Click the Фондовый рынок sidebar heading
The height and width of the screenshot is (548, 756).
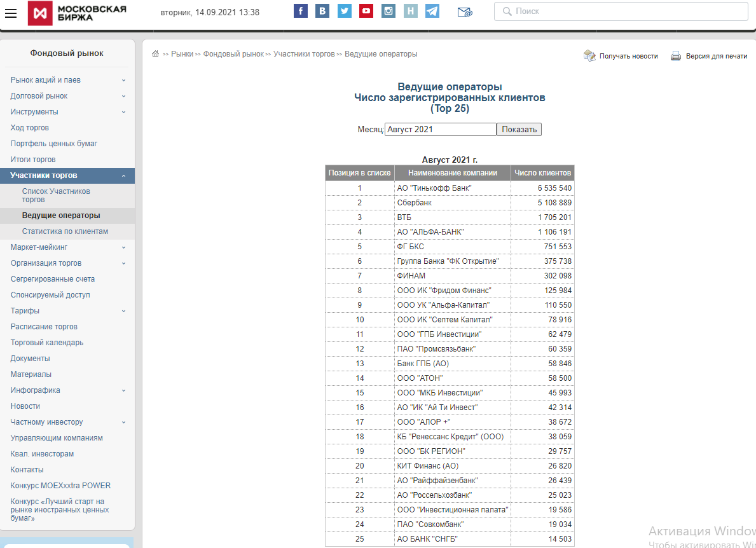click(x=67, y=53)
